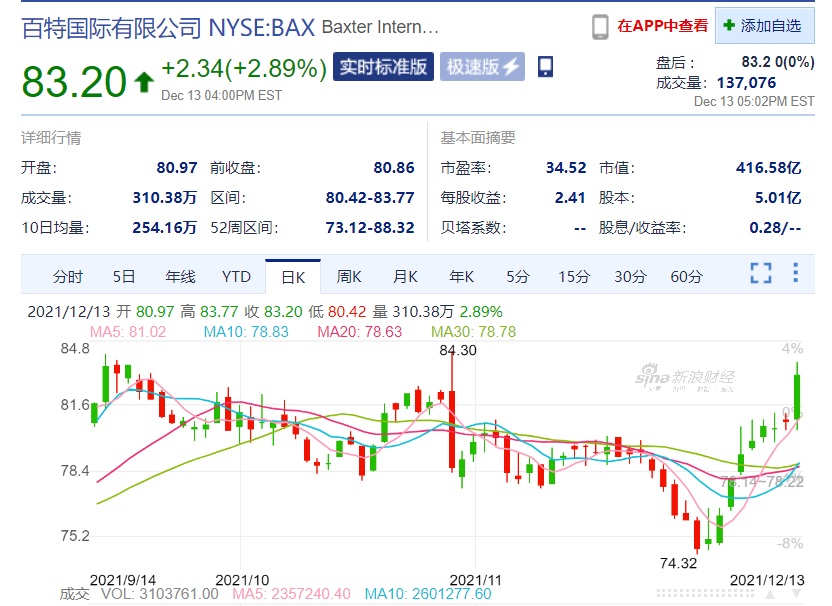This screenshot has width=832, height=606.
Task: Click the MA20: 78.63 indicator label
Action: point(360,332)
